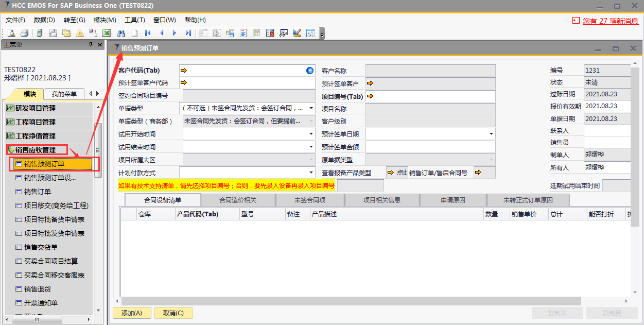The height and width of the screenshot is (325, 644).
Task: Open the 27 new messages link
Action: 610,21
